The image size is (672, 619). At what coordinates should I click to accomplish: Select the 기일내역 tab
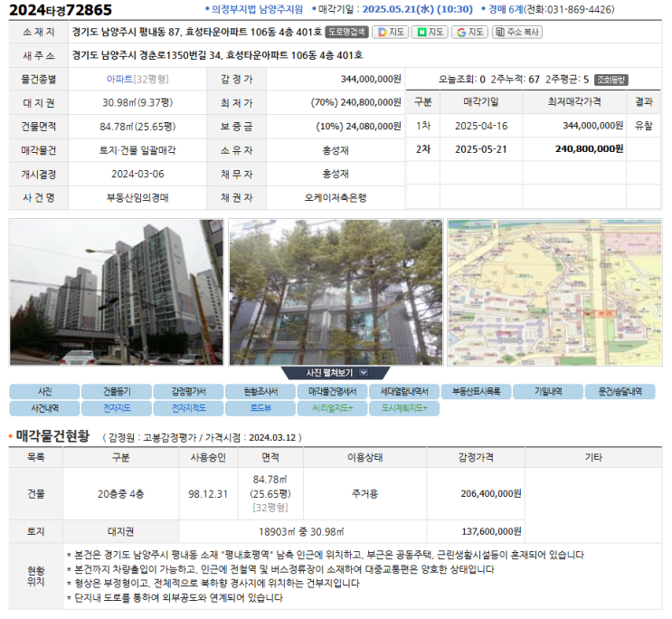pyautogui.click(x=548, y=392)
